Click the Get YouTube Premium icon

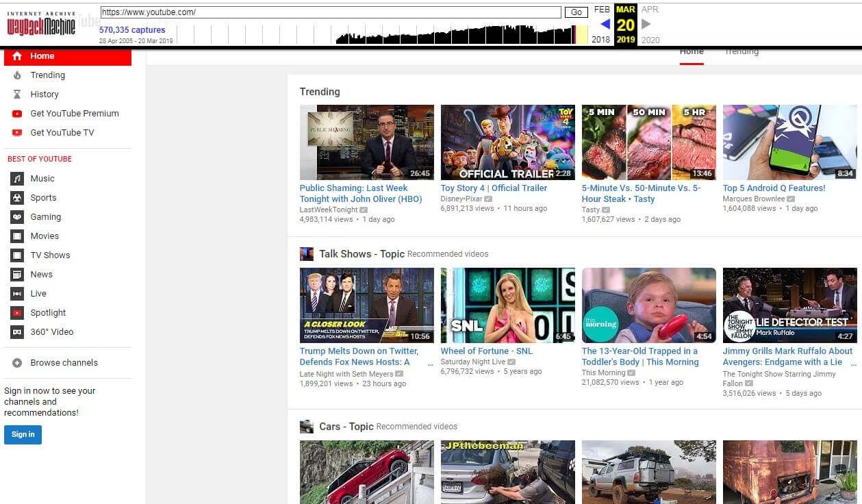[x=17, y=114]
